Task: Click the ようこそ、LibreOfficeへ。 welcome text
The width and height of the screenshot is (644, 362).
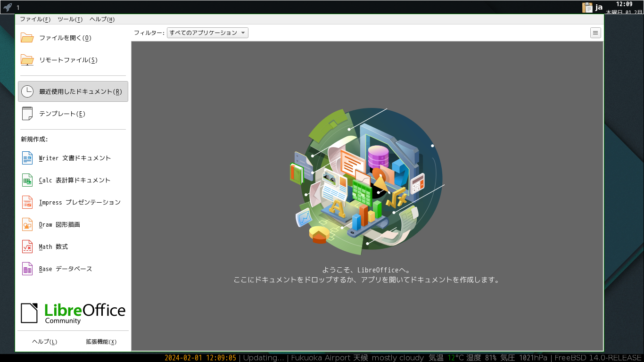Action: click(x=366, y=270)
